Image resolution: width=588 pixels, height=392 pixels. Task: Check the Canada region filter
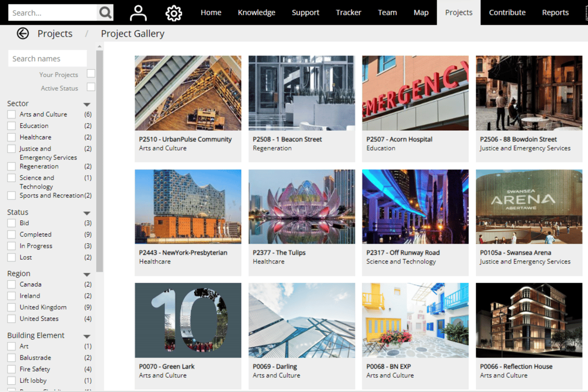(12, 284)
